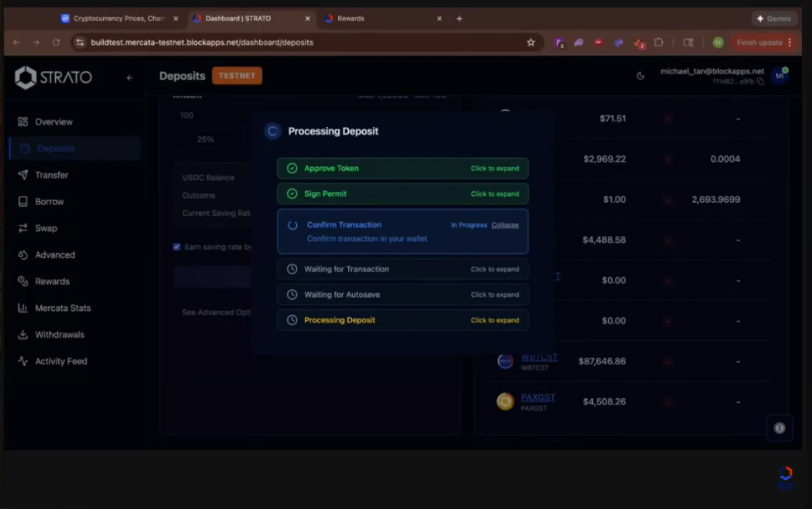Switch to the Rewards browser tab
Viewport: 812px width, 509px height.
coord(351,19)
